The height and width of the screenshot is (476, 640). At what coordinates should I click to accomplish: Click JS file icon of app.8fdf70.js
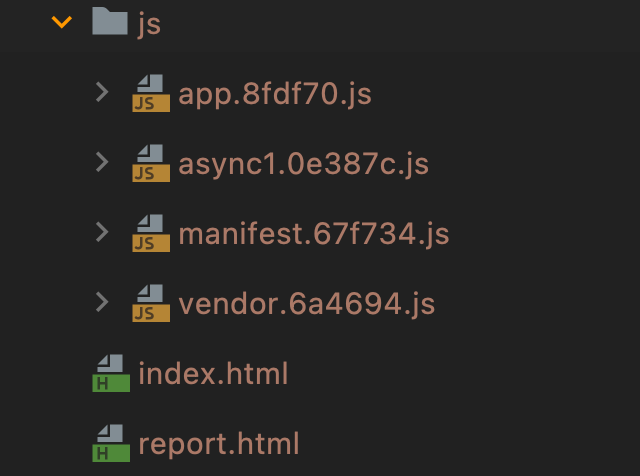point(151,94)
